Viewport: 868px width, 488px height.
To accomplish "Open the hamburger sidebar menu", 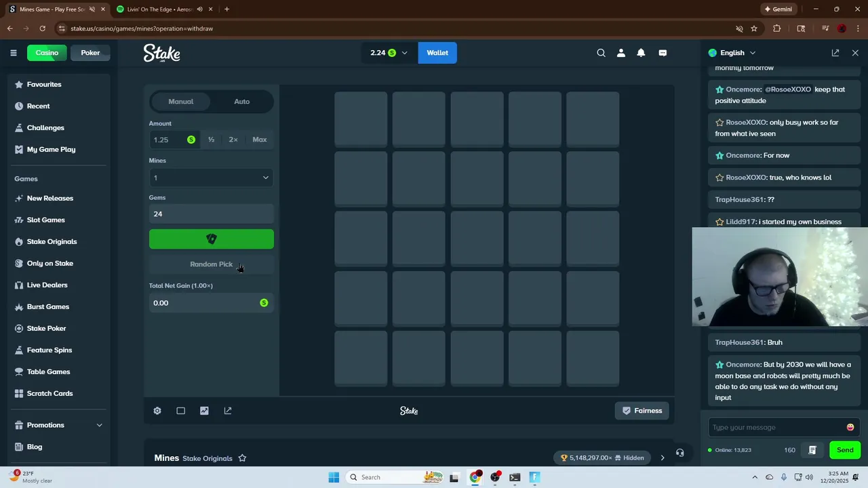I will pyautogui.click(x=13, y=53).
